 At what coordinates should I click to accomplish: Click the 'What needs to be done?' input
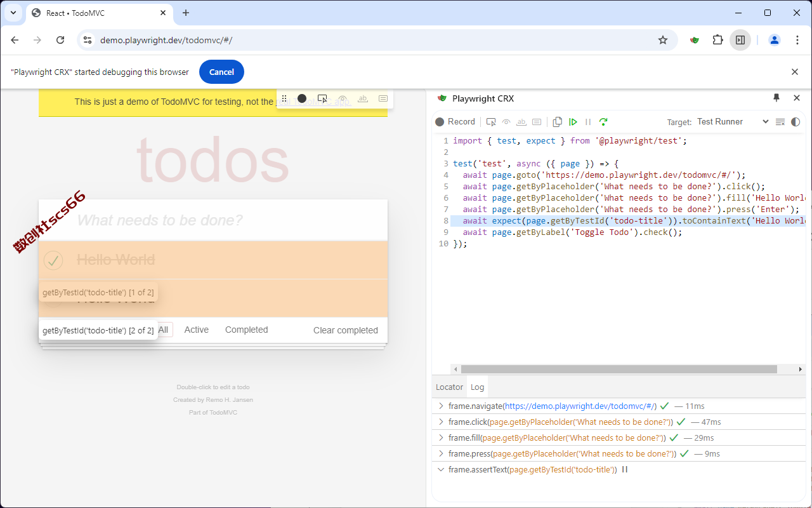213,220
